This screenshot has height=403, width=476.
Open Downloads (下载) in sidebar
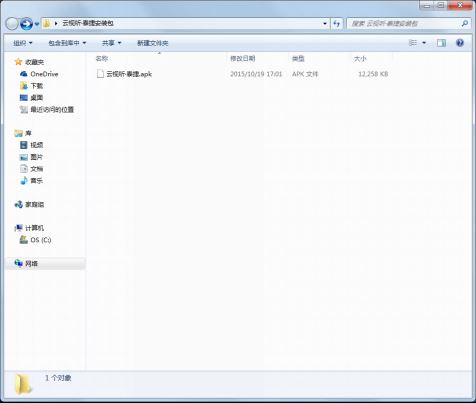pos(37,86)
